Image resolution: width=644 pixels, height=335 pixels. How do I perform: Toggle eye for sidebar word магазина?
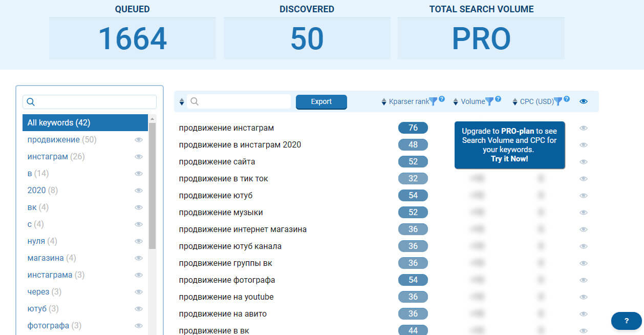point(138,258)
